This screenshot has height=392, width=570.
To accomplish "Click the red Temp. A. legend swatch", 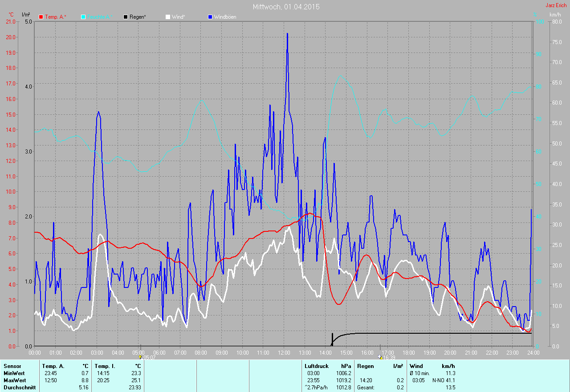I will pyautogui.click(x=41, y=17).
